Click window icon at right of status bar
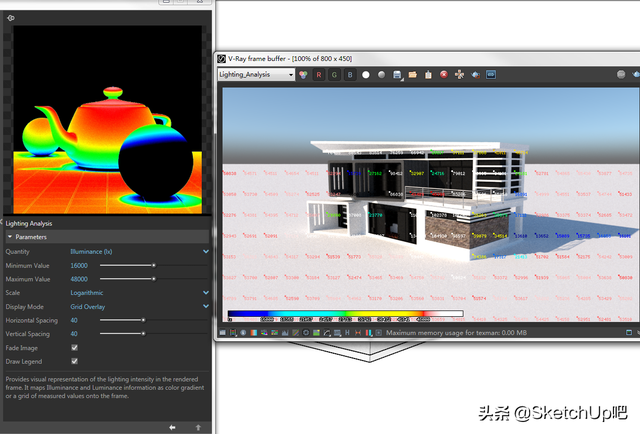The image size is (640, 434). [x=629, y=332]
